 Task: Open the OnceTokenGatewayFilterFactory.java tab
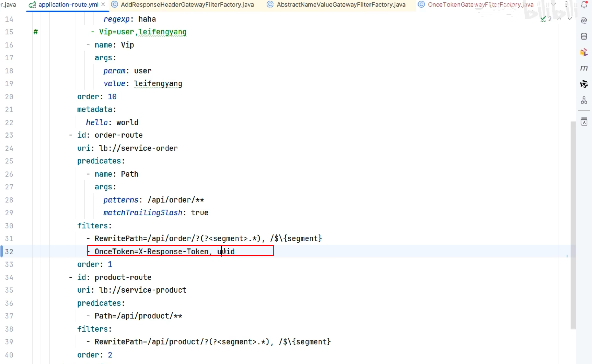(480, 5)
